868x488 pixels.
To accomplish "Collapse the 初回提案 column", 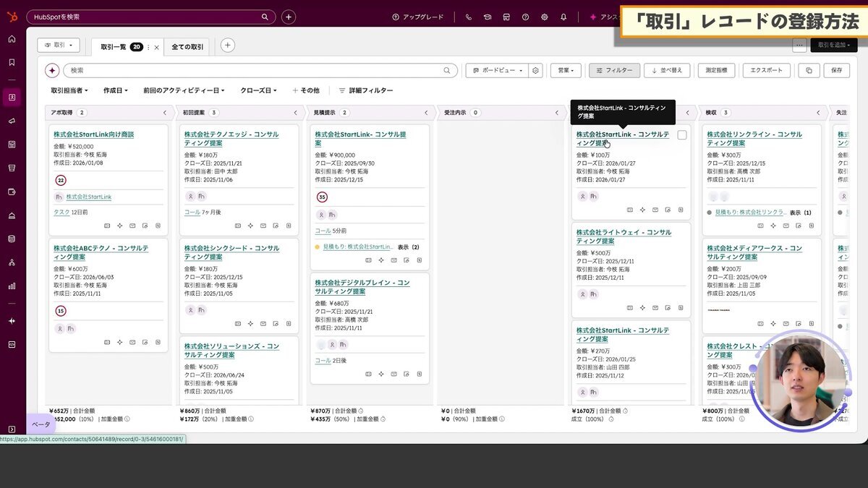I will tap(295, 113).
